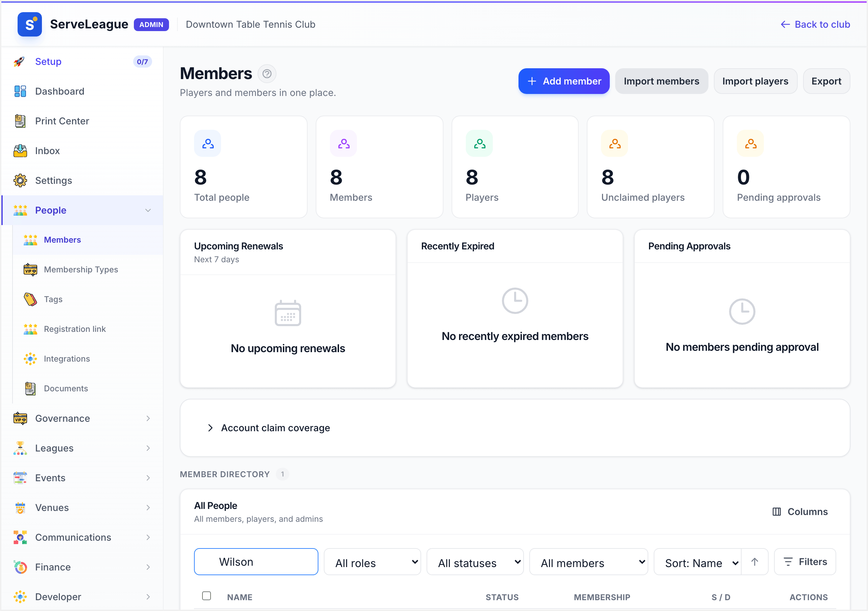The width and height of the screenshot is (868, 611).
Task: Click the Total people card icon
Action: pos(208,144)
